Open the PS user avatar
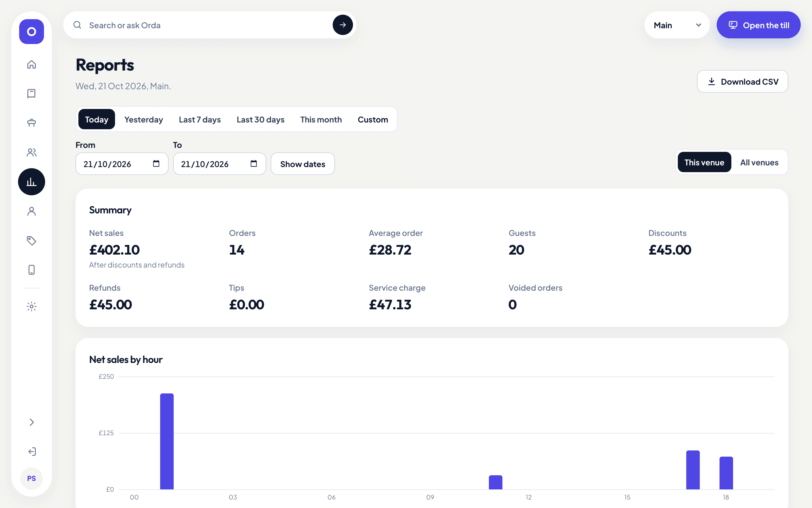The image size is (812, 508). (32, 478)
